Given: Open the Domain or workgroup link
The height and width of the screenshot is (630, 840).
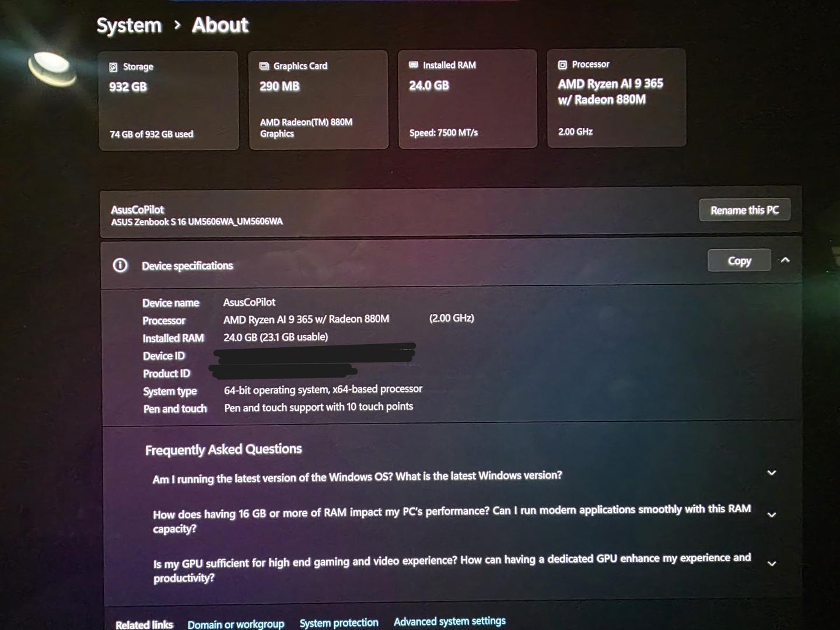Looking at the screenshot, I should click(x=236, y=624).
